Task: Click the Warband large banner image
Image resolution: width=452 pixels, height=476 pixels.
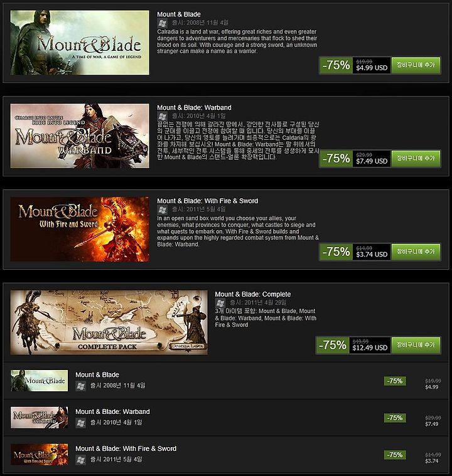Action: click(80, 135)
